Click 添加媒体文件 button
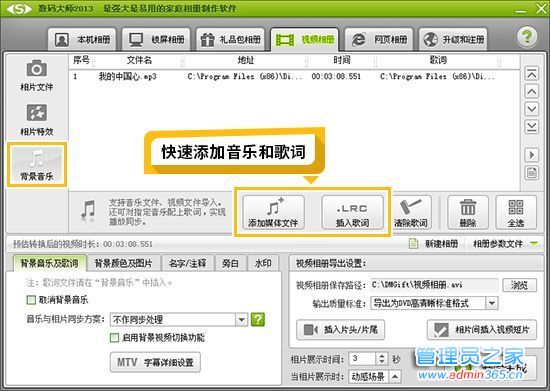 coord(273,212)
